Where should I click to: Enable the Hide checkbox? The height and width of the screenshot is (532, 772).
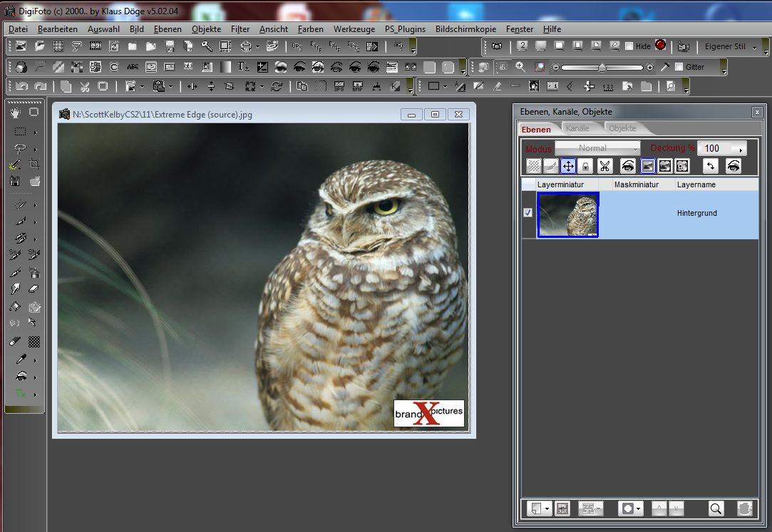click(629, 46)
